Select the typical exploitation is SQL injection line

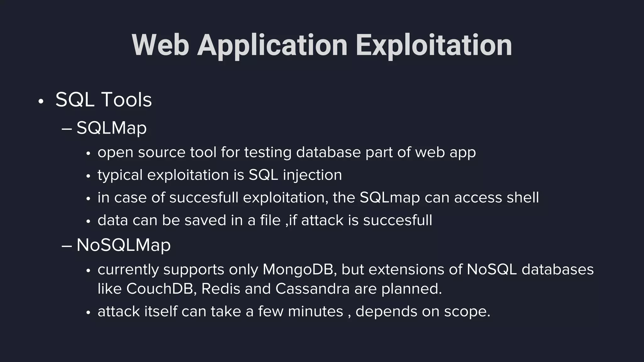pyautogui.click(x=219, y=175)
